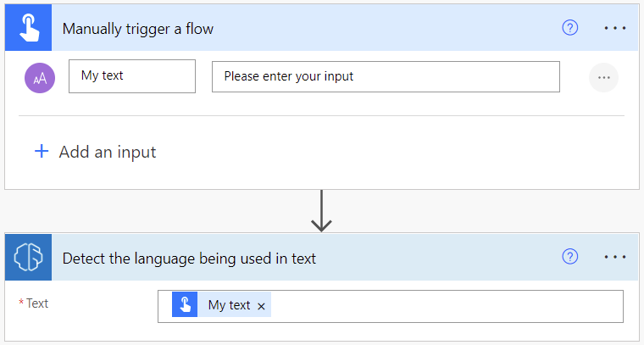Open the My text input row options menu
The width and height of the screenshot is (644, 345).
click(603, 77)
